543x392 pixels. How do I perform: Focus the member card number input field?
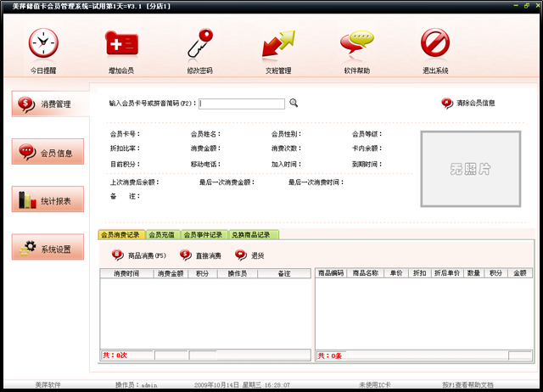coord(242,104)
